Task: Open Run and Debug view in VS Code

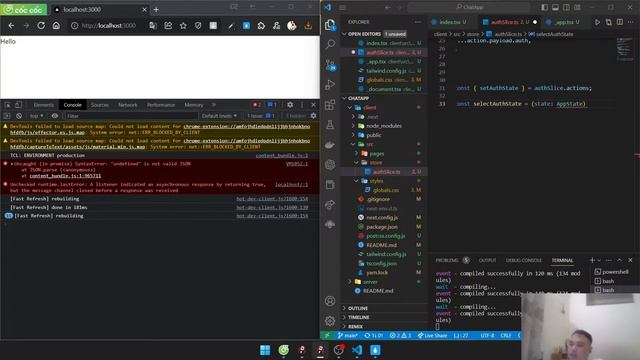Action: 330,84
